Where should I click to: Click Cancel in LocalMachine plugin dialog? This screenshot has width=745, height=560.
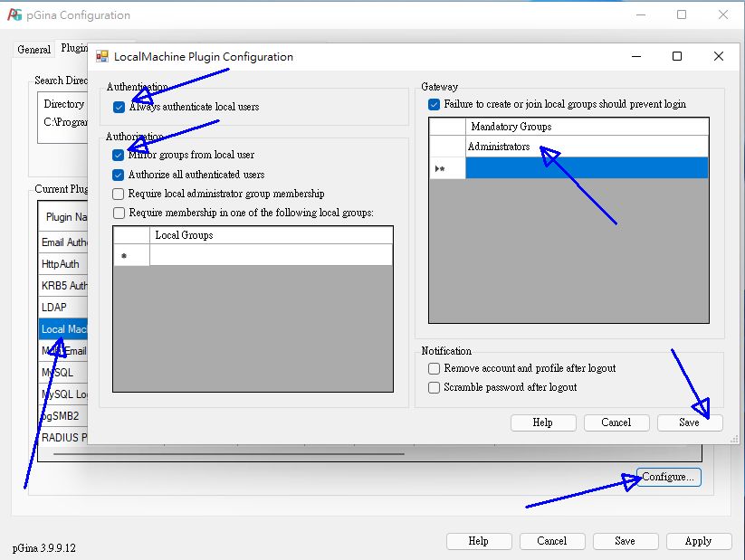[616, 422]
